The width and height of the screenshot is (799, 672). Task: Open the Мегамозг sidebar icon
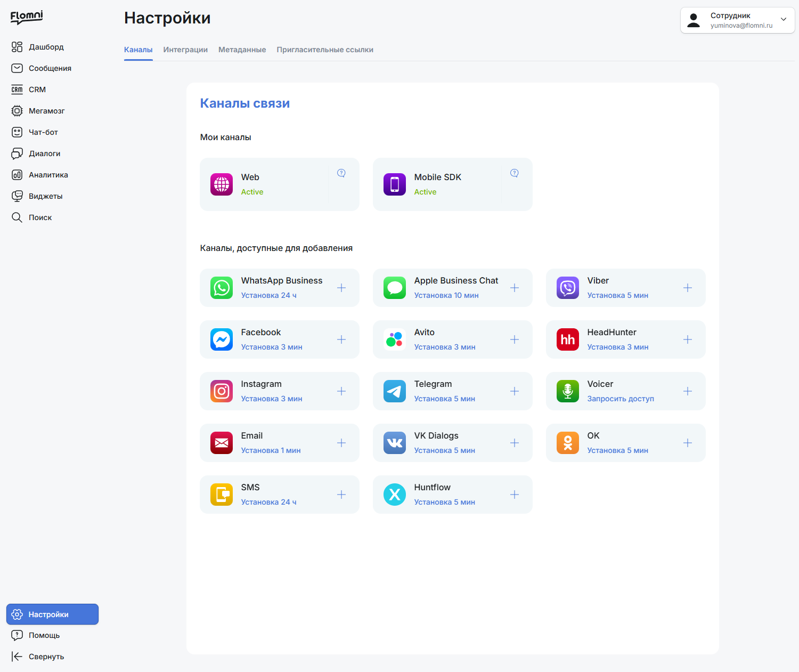(x=17, y=111)
